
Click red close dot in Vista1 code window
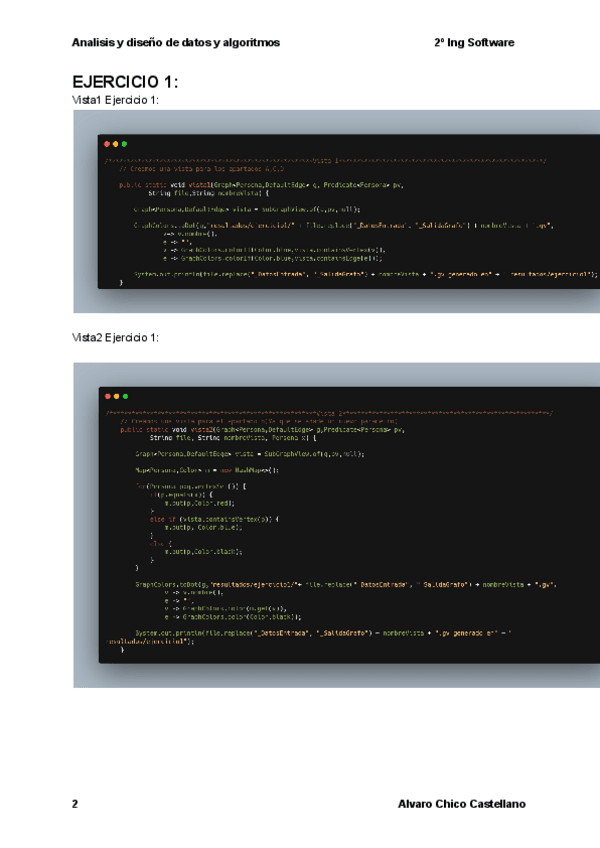click(x=107, y=144)
